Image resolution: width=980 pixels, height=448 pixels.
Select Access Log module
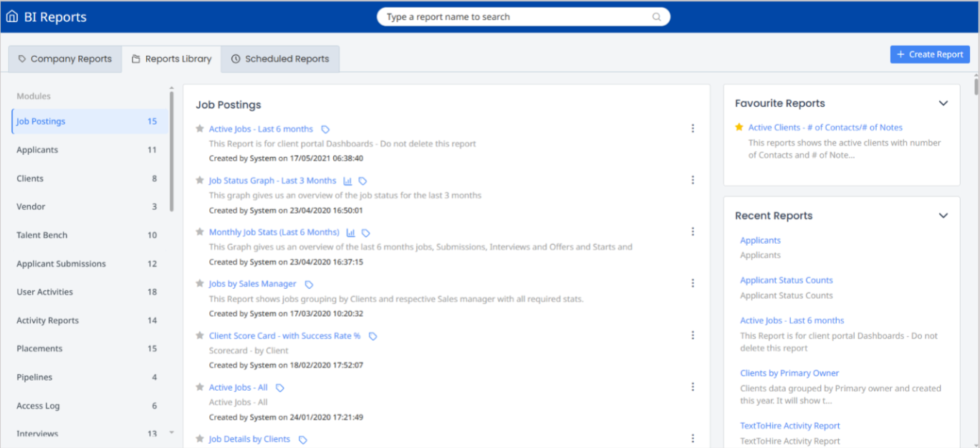click(90, 406)
